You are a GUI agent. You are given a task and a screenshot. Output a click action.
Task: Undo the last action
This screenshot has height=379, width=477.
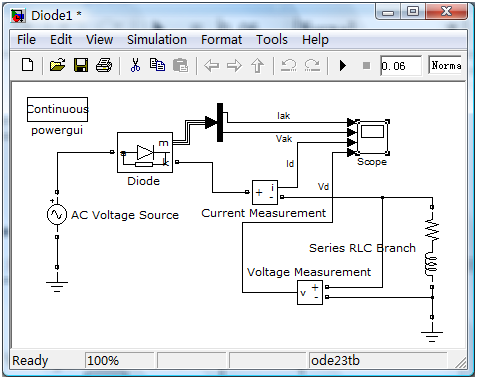click(289, 65)
